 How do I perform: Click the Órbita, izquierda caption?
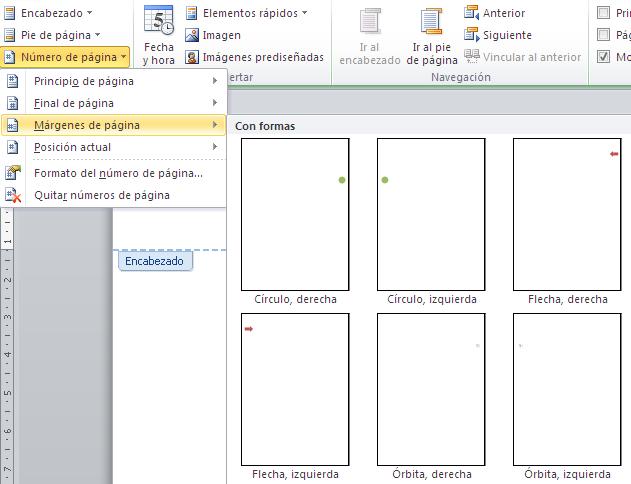(x=567, y=474)
